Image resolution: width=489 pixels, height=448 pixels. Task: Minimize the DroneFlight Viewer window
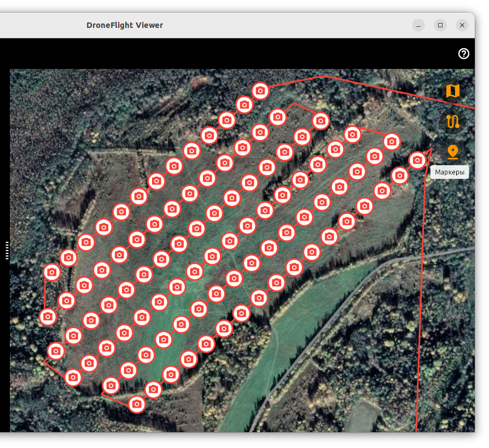[x=418, y=25]
